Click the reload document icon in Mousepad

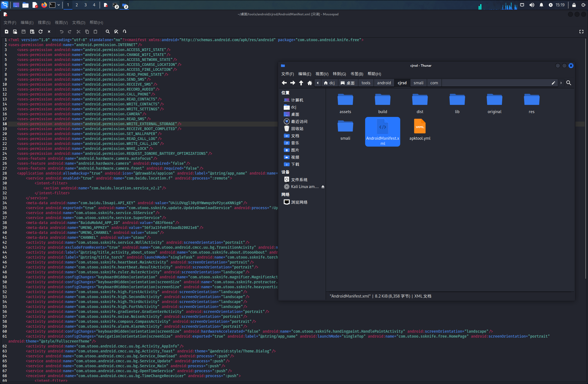point(41,32)
